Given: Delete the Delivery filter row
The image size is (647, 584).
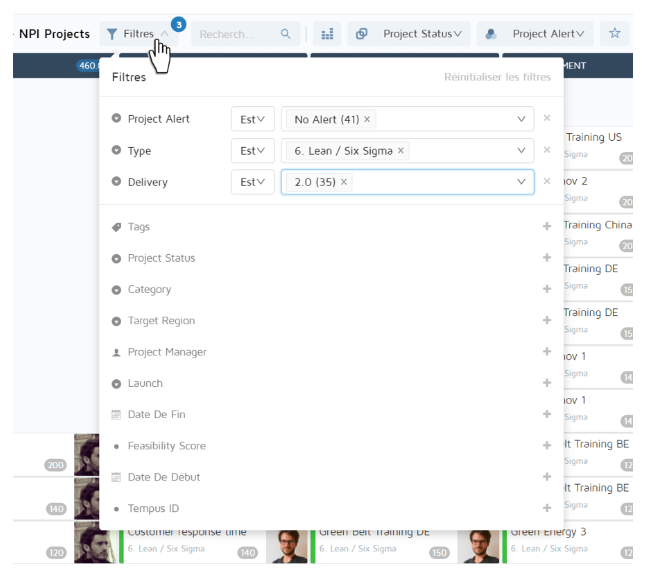Looking at the screenshot, I should tap(547, 182).
